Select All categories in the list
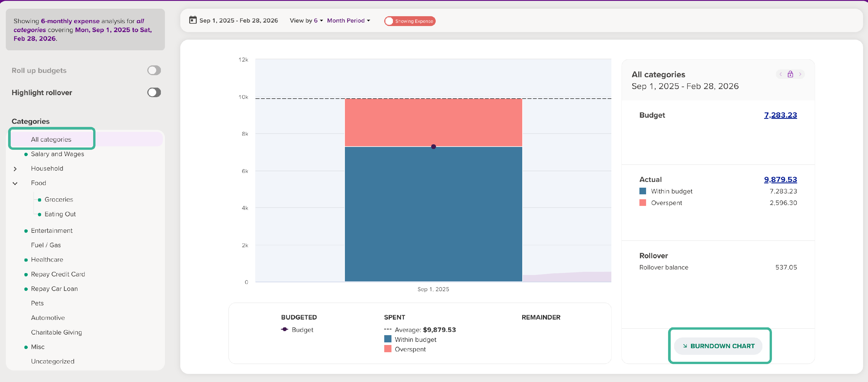The height and width of the screenshot is (382, 868). pyautogui.click(x=51, y=139)
